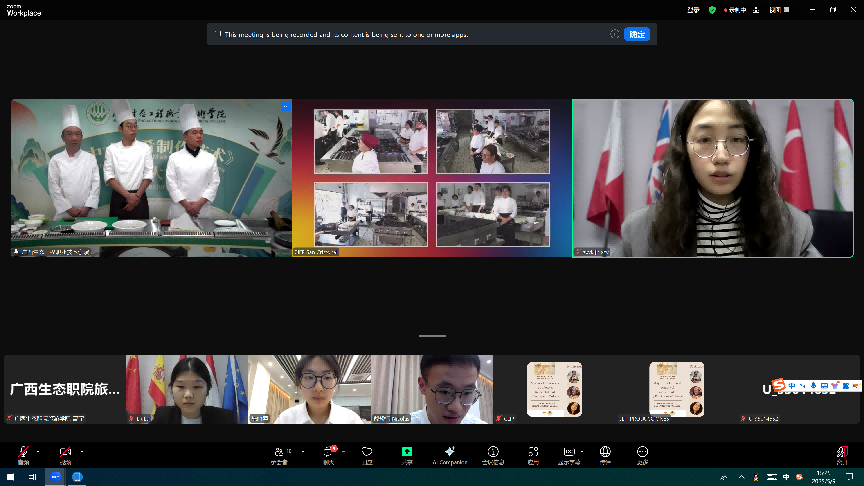Click the More ellipsis in the toolbar

pos(642,451)
